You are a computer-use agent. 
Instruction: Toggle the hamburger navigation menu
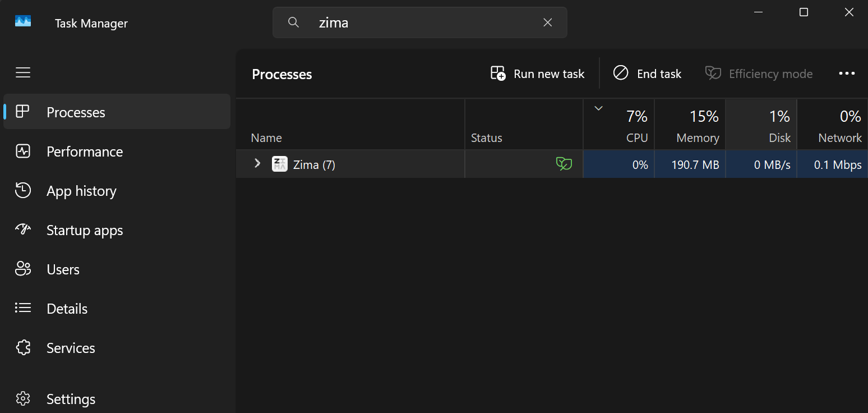pos(23,72)
